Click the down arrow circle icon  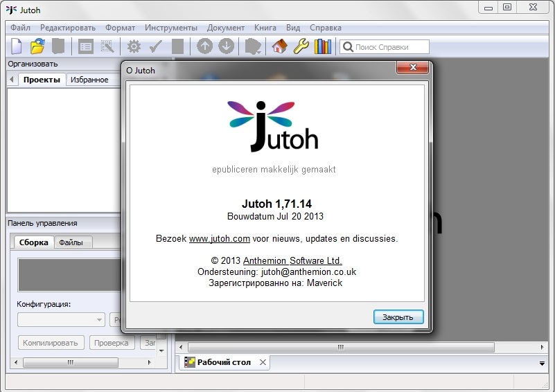pyautogui.click(x=226, y=46)
